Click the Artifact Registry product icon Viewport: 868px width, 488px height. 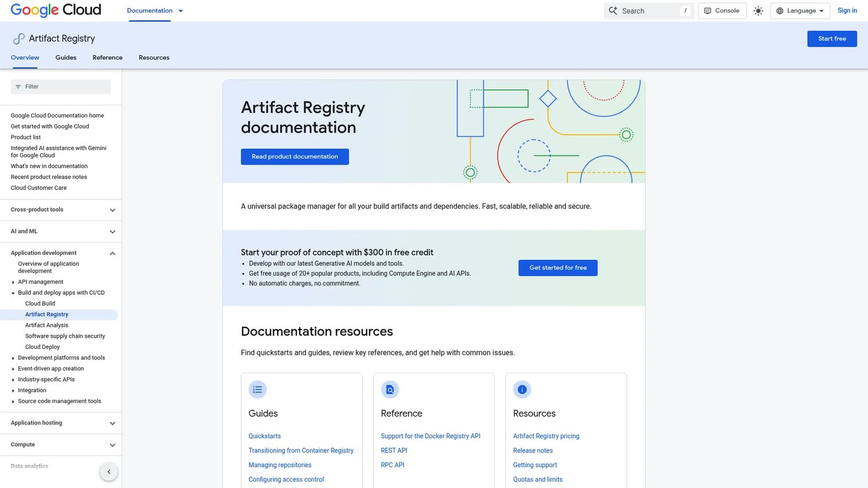18,39
